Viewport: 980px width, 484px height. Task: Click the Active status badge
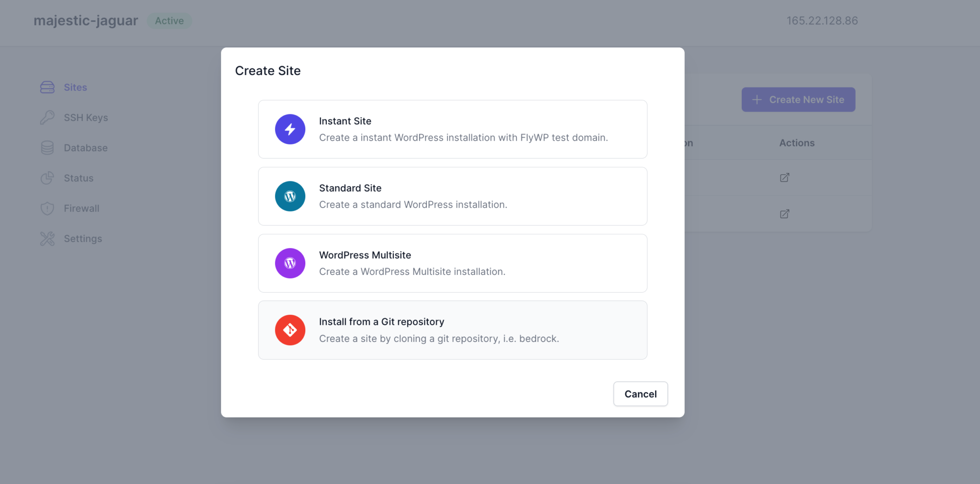click(x=169, y=21)
